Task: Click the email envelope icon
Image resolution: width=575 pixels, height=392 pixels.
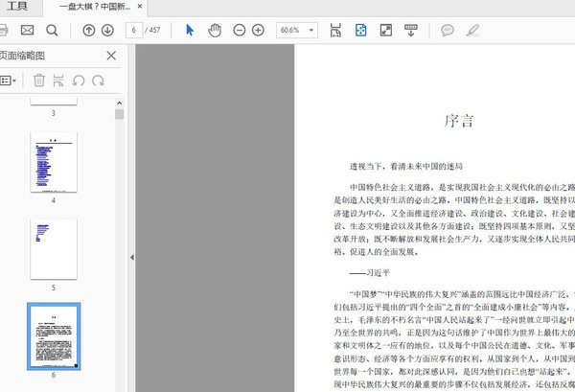Action: (27, 31)
